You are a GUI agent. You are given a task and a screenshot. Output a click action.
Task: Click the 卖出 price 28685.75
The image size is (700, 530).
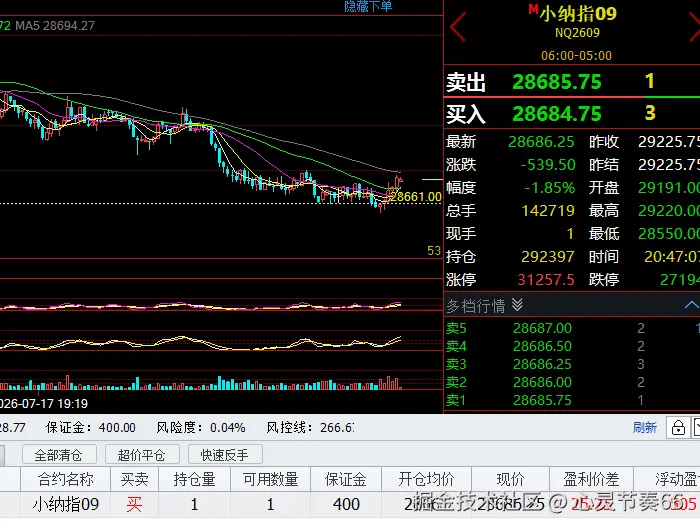coord(557,82)
